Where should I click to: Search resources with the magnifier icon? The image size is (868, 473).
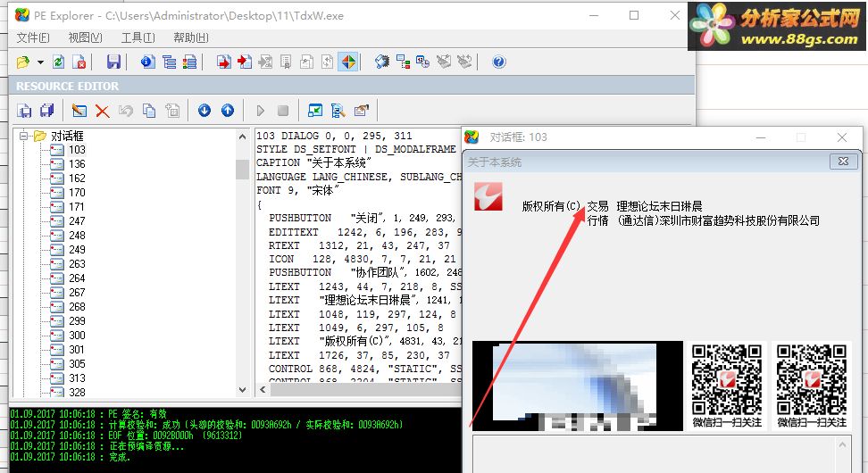click(338, 111)
